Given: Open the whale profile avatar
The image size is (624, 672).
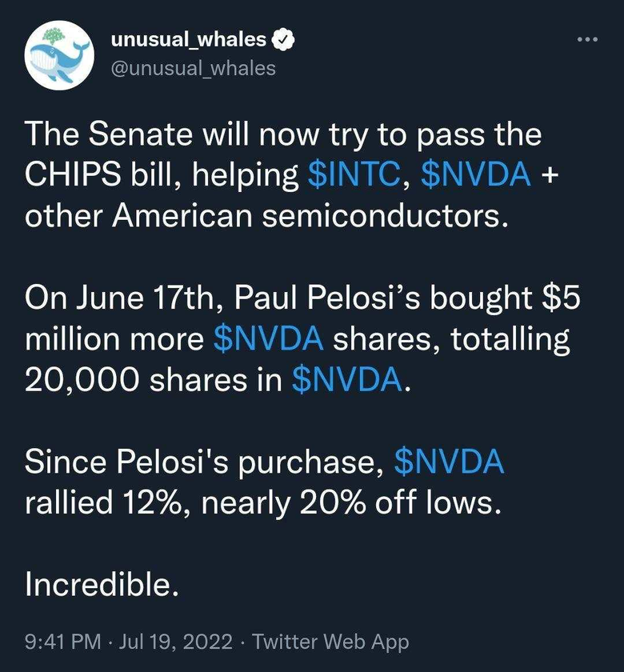Looking at the screenshot, I should pos(59,55).
